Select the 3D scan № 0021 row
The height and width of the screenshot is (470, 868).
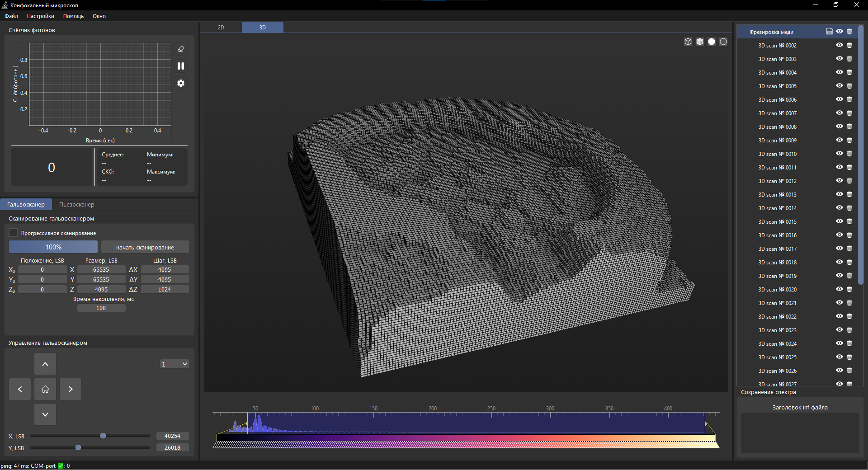click(798, 303)
